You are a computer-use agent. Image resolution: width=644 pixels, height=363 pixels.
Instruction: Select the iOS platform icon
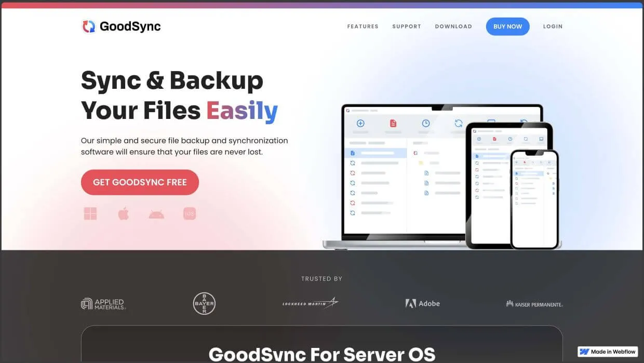pyautogui.click(x=190, y=213)
